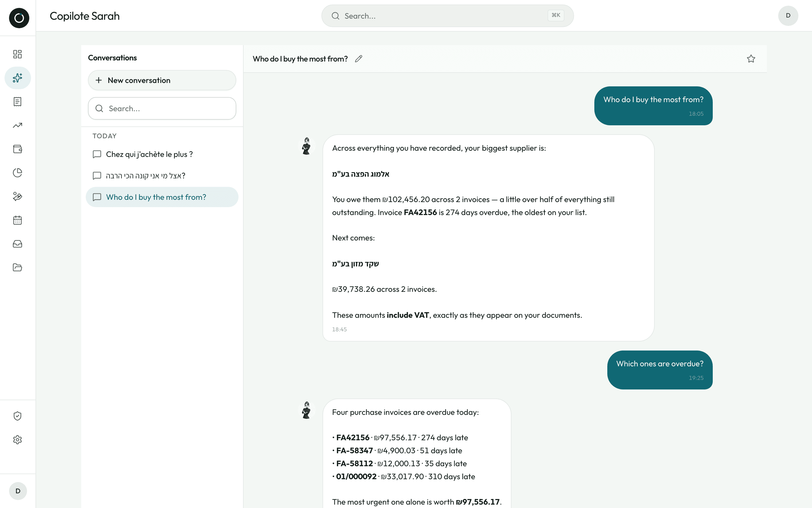This screenshot has width=812, height=508.
Task: Click the 18:45 reply timestamp
Action: click(339, 330)
